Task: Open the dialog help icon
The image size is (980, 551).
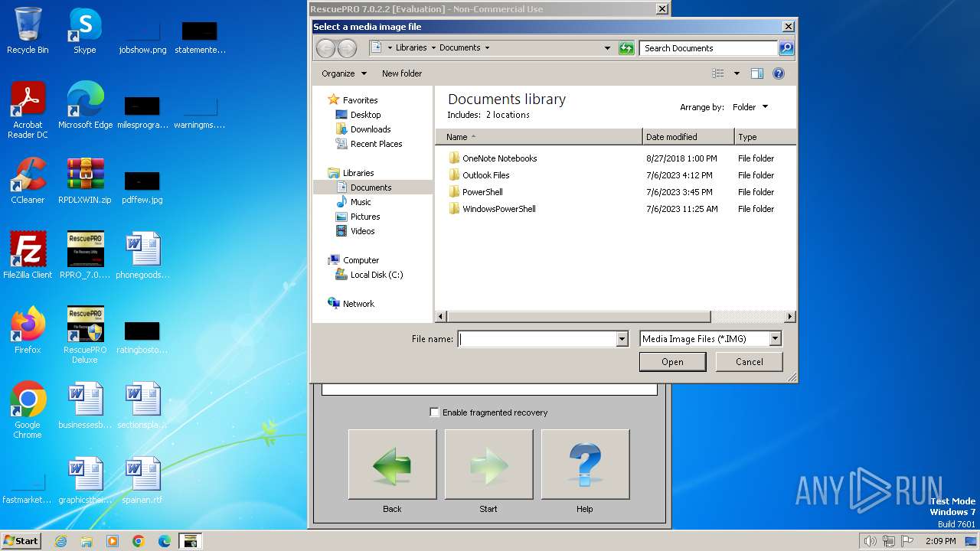Action: (779, 73)
